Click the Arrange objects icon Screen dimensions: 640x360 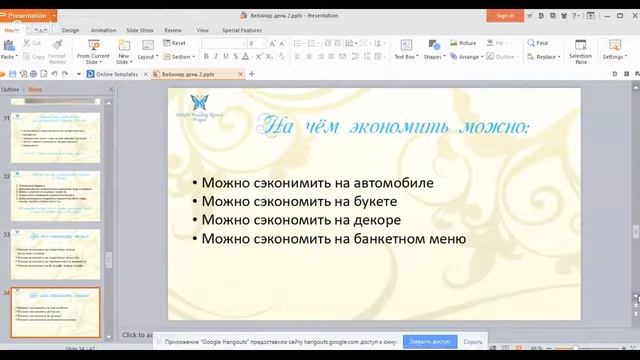tap(453, 56)
